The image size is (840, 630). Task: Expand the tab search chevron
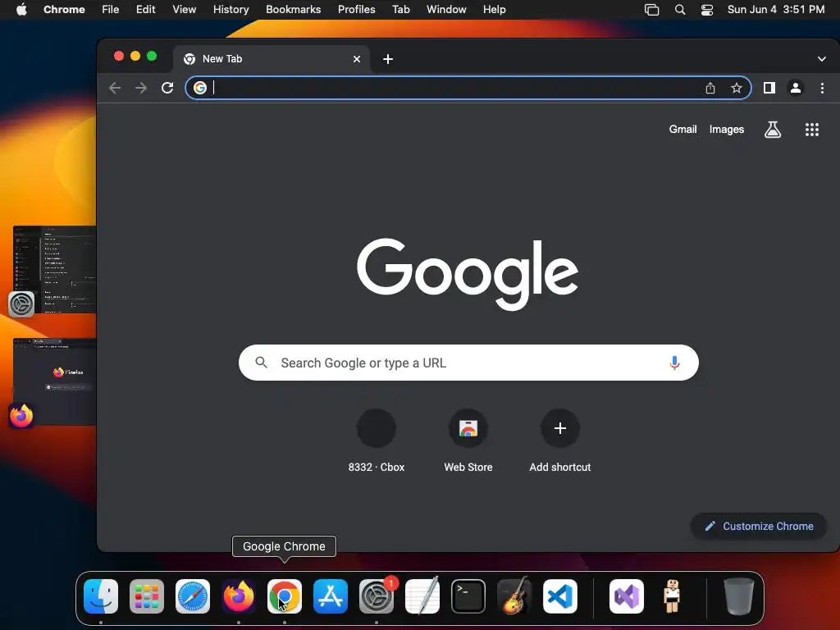point(822,59)
